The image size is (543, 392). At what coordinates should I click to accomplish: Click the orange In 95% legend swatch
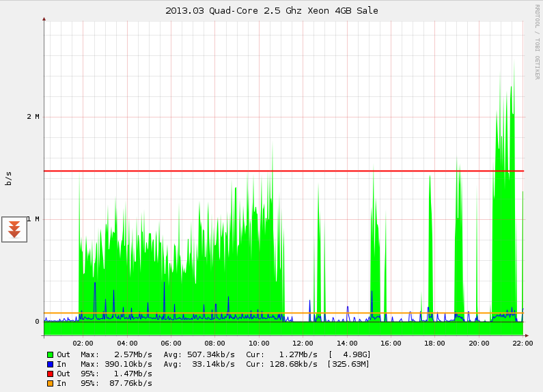[51, 383]
